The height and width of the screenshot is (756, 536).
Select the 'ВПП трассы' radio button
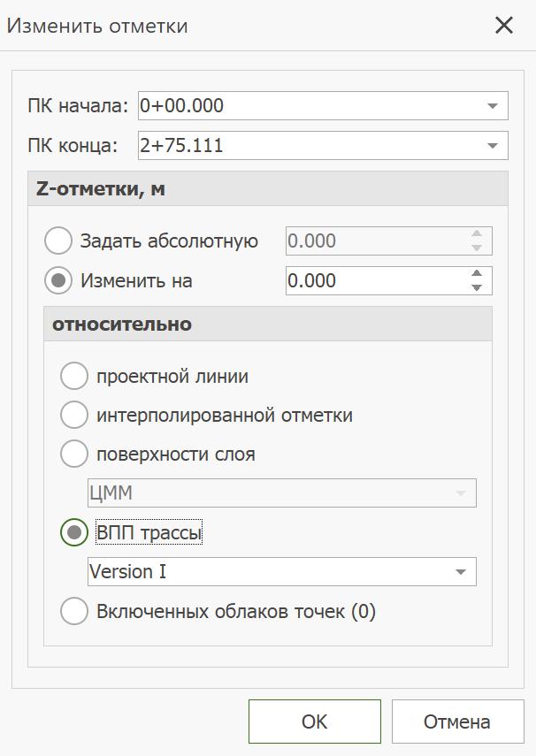[x=74, y=532]
